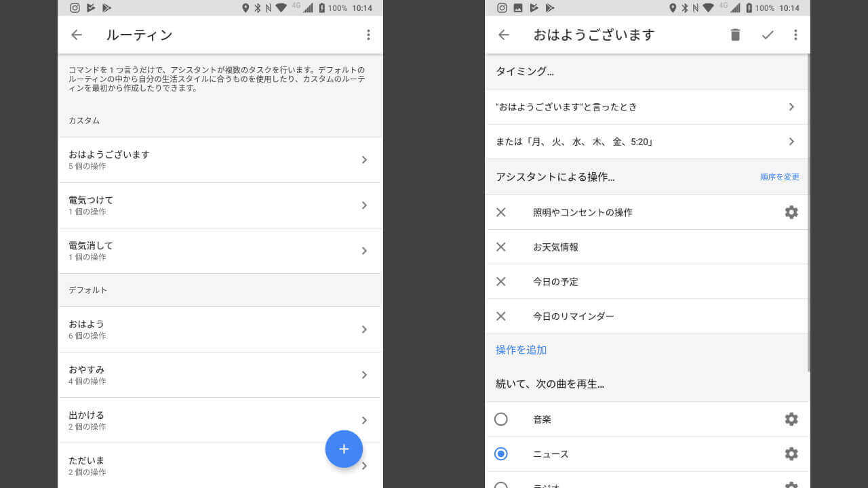Screen dimensions: 868x488
Task: Open settings gear for 照明やコンセントの操作
Action: [791, 212]
